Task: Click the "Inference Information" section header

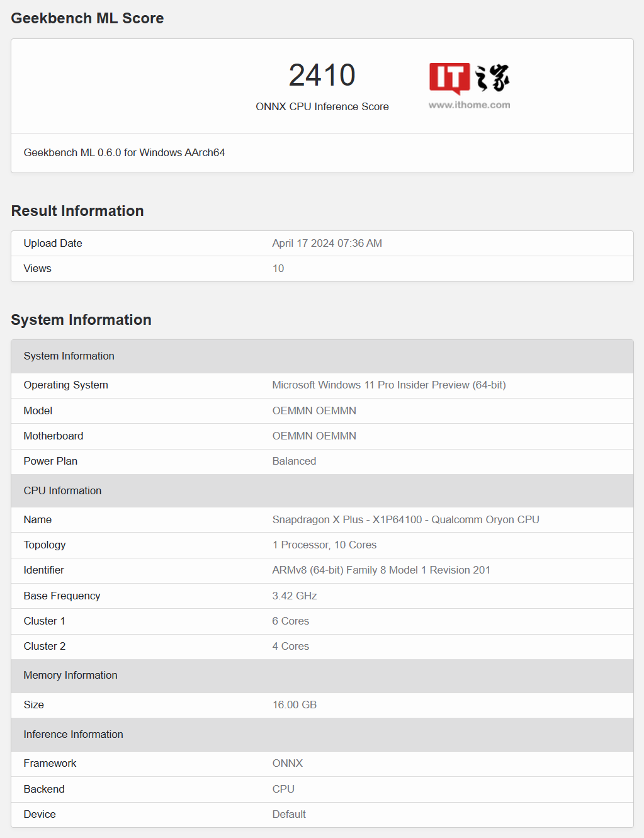Action: [x=322, y=735]
